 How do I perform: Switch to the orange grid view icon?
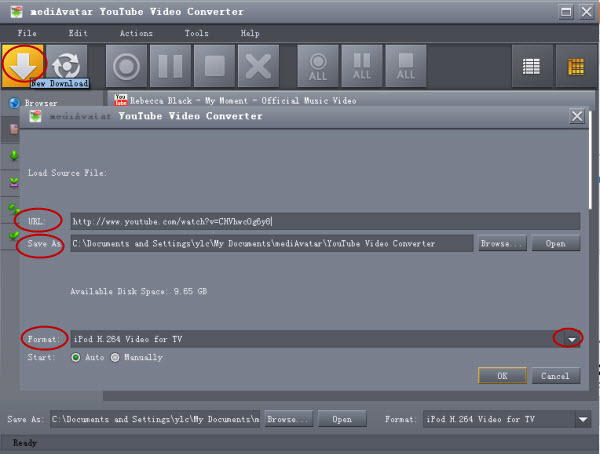[576, 66]
